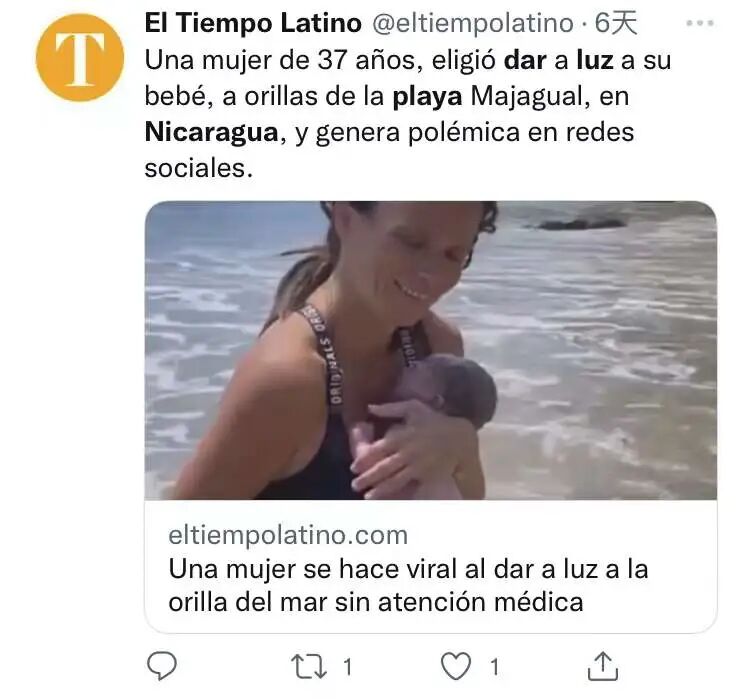Click the bold word 'Nicaragua' in tweet
Image resolution: width=750 pixels, height=699 pixels.
[x=211, y=132]
